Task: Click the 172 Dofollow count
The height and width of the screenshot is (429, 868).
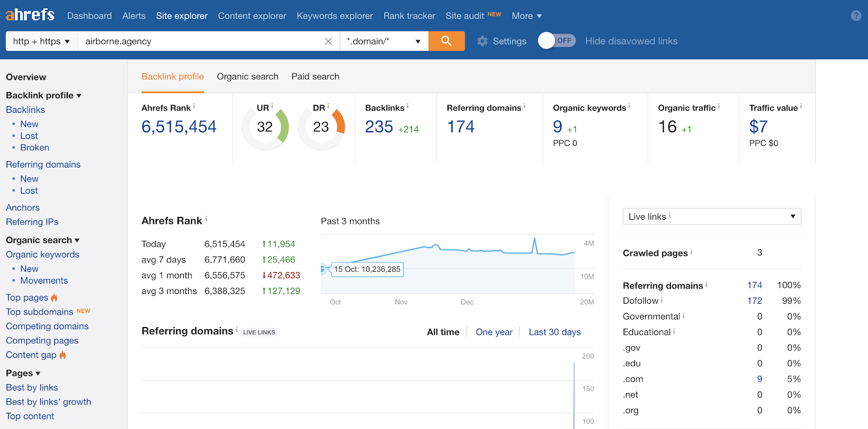Action: tap(755, 300)
